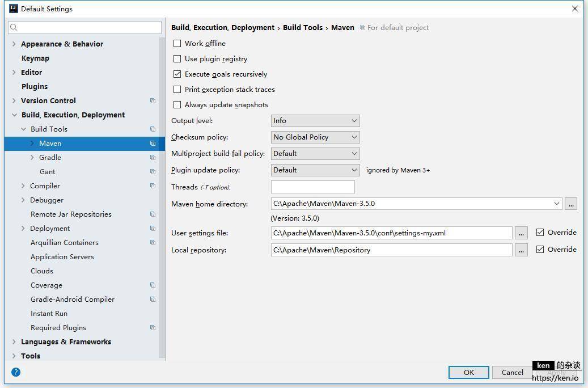Expand the Appearance & Behavior node
This screenshot has height=388, width=588.
click(x=14, y=44)
